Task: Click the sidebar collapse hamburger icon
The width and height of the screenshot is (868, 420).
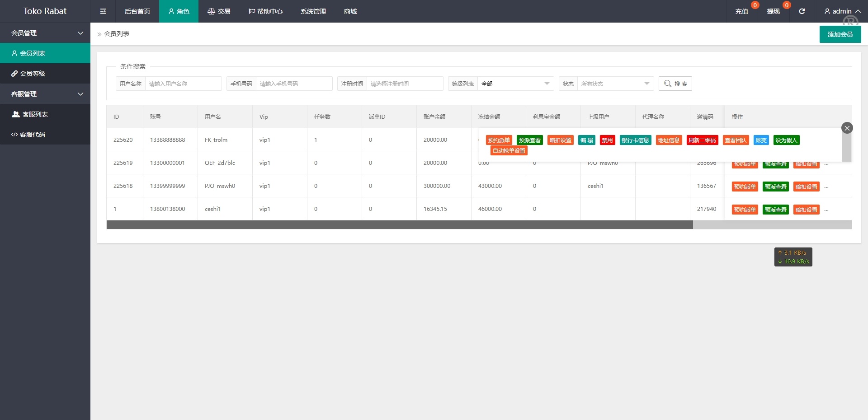Action: click(x=103, y=11)
